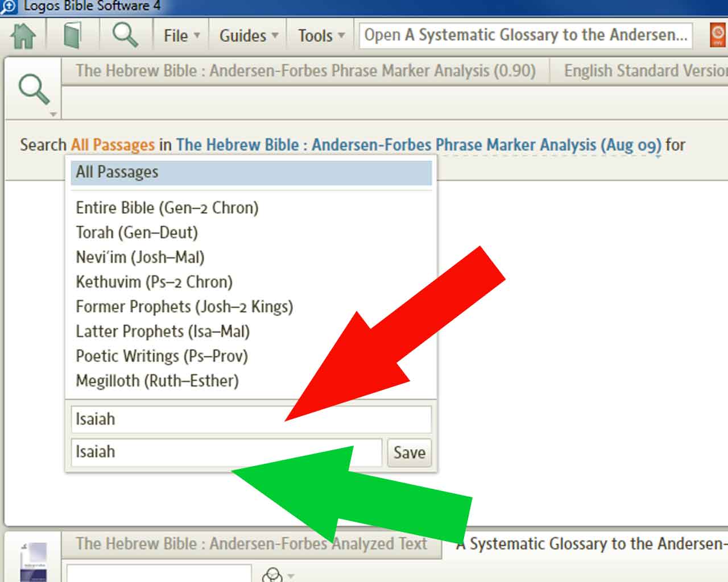The width and height of the screenshot is (728, 582).
Task: Click the orange icon at toolbar right edge
Action: point(718,35)
